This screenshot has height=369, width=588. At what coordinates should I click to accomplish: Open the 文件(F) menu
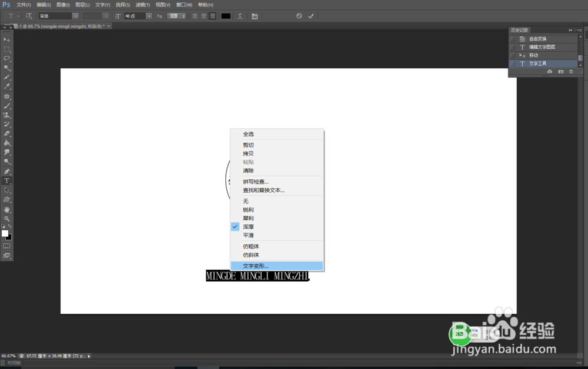[x=24, y=5]
